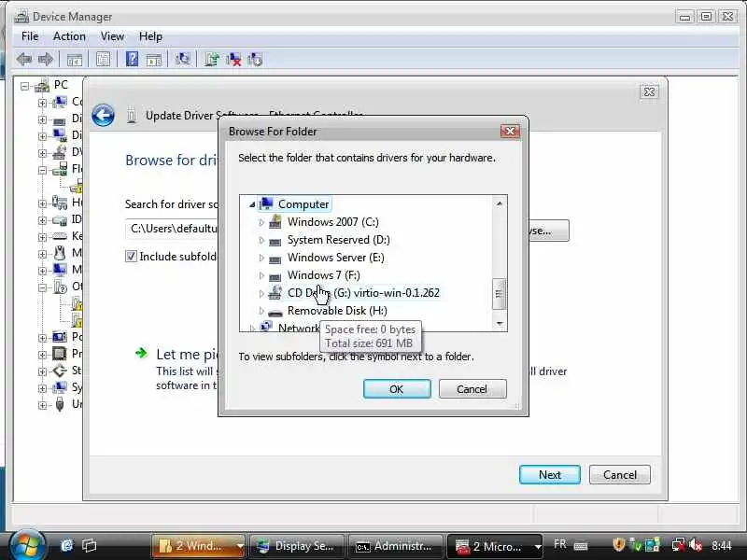Expand Windows Server (E:) drive

point(261,258)
